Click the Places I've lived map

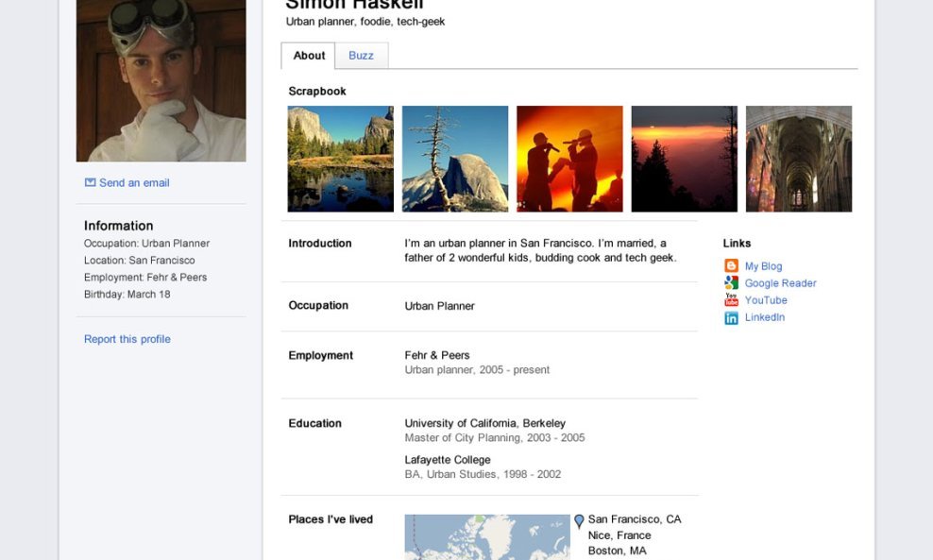487,537
